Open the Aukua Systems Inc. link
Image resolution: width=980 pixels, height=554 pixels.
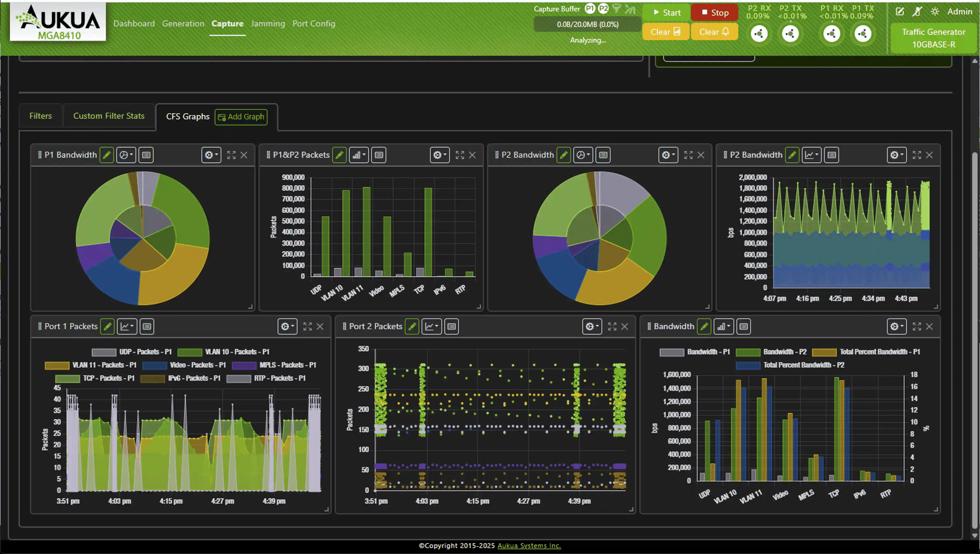coord(529,546)
